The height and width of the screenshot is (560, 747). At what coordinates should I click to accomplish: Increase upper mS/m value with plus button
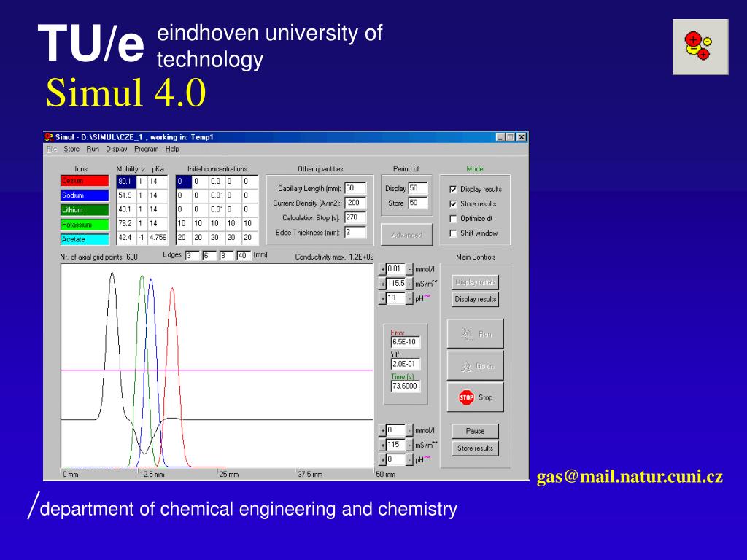point(382,284)
